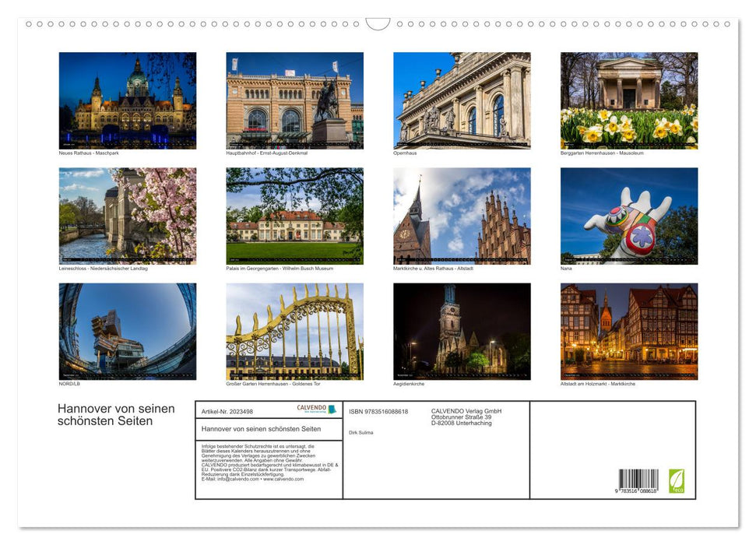Select the Wilhelm Busch Museum photo
The image size is (756, 545).
tap(294, 216)
